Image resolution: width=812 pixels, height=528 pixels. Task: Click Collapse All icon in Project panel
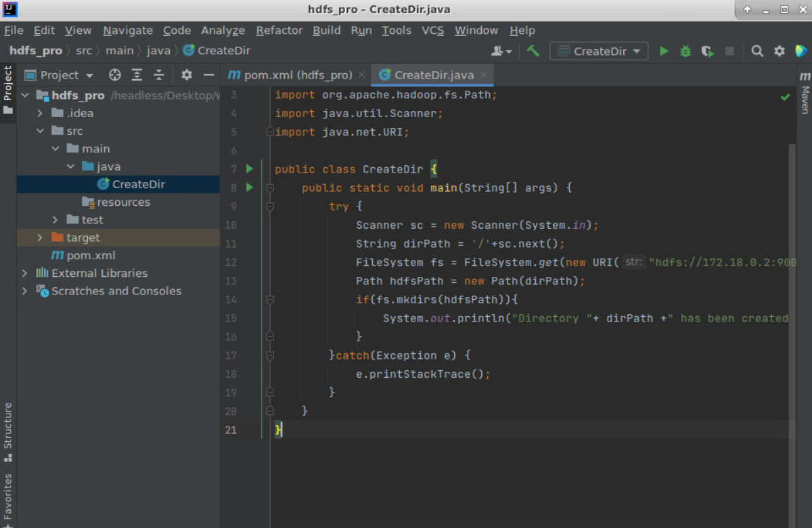(159, 75)
